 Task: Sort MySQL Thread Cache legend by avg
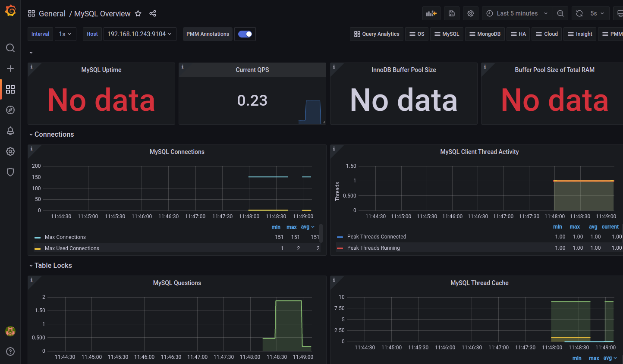610,358
